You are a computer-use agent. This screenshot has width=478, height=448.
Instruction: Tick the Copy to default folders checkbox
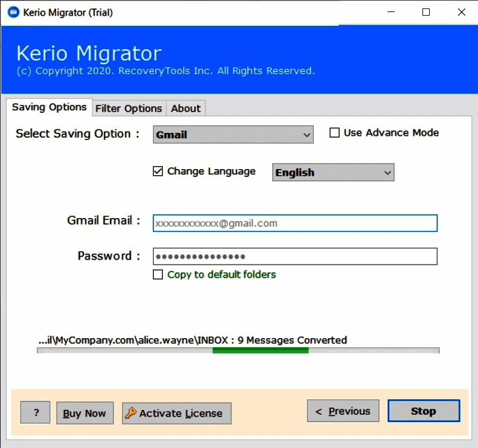158,275
